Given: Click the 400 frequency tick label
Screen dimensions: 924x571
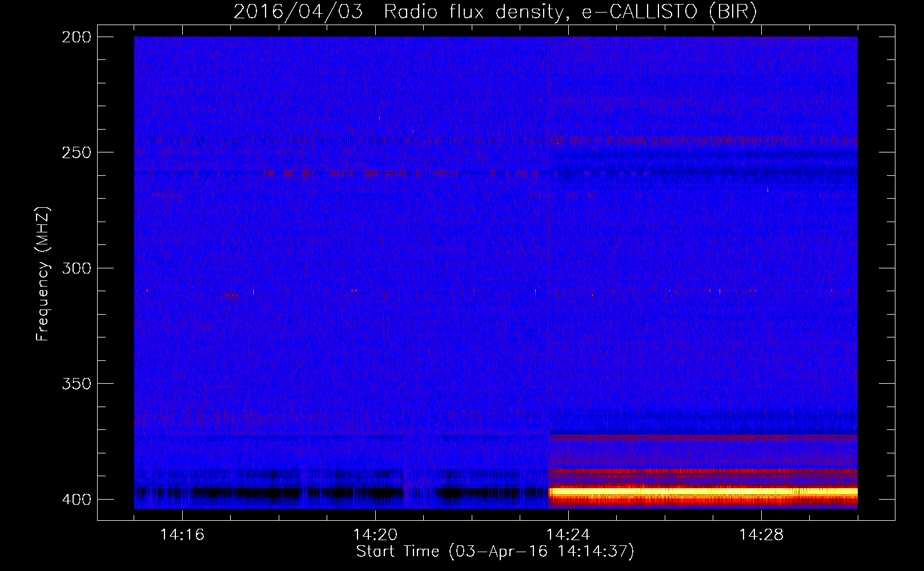Looking at the screenshot, I should pos(77,500).
